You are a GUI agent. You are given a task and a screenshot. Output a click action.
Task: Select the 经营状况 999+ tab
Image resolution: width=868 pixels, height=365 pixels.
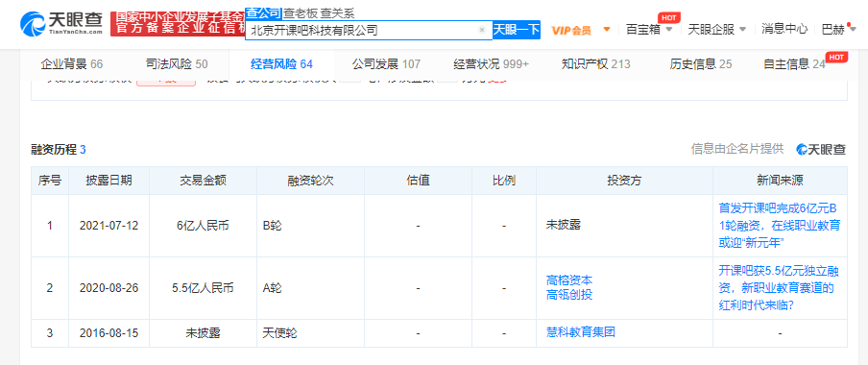click(x=491, y=64)
